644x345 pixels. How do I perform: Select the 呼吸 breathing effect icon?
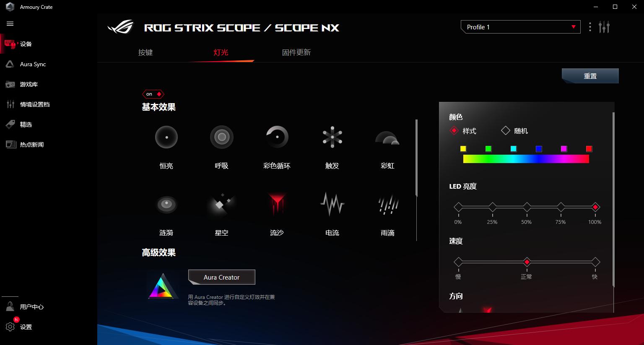pos(221,137)
